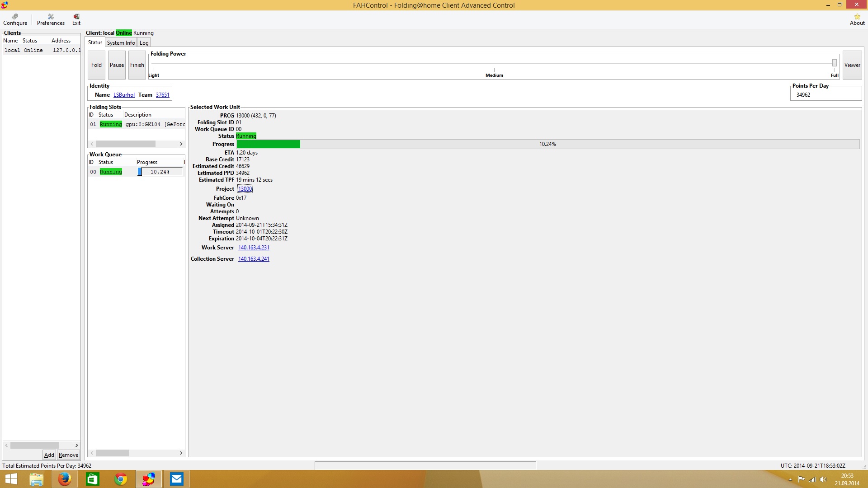
Task: Open the Viewer button
Action: click(852, 65)
